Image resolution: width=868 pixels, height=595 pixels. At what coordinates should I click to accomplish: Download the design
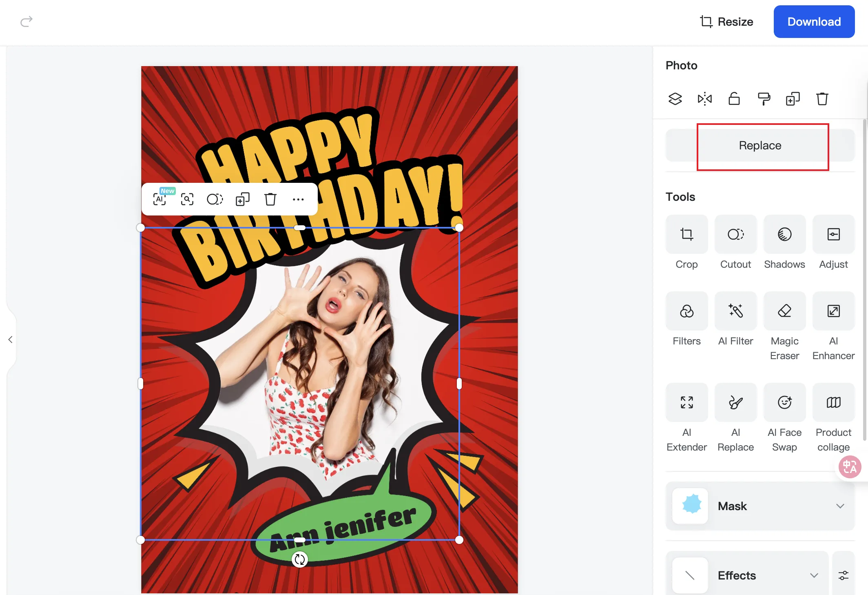click(x=814, y=21)
